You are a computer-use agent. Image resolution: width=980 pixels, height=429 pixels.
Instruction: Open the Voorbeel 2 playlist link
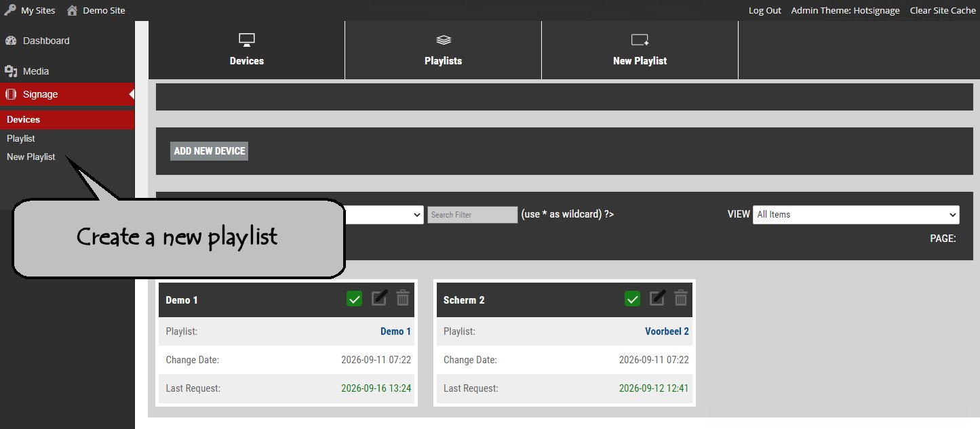[x=667, y=331]
